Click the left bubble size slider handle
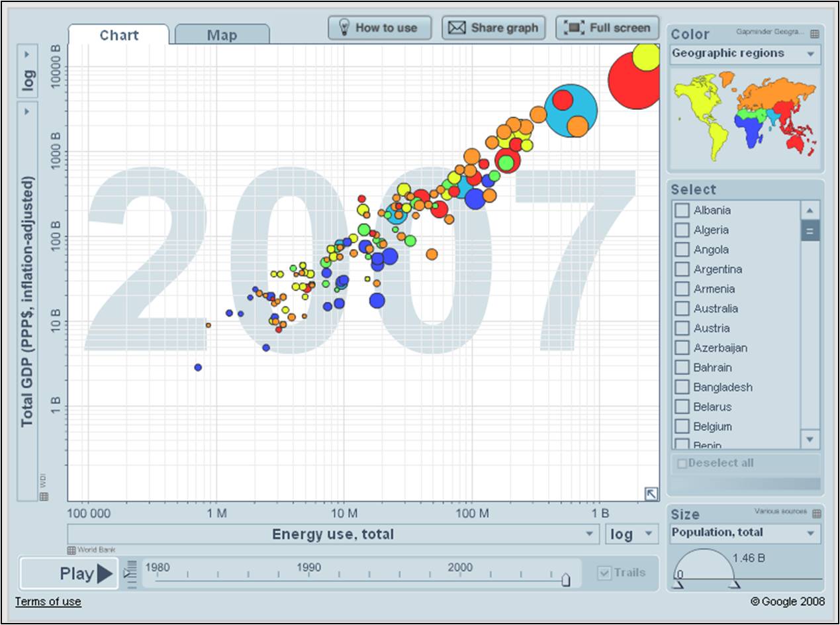This screenshot has width=840, height=625. click(678, 586)
